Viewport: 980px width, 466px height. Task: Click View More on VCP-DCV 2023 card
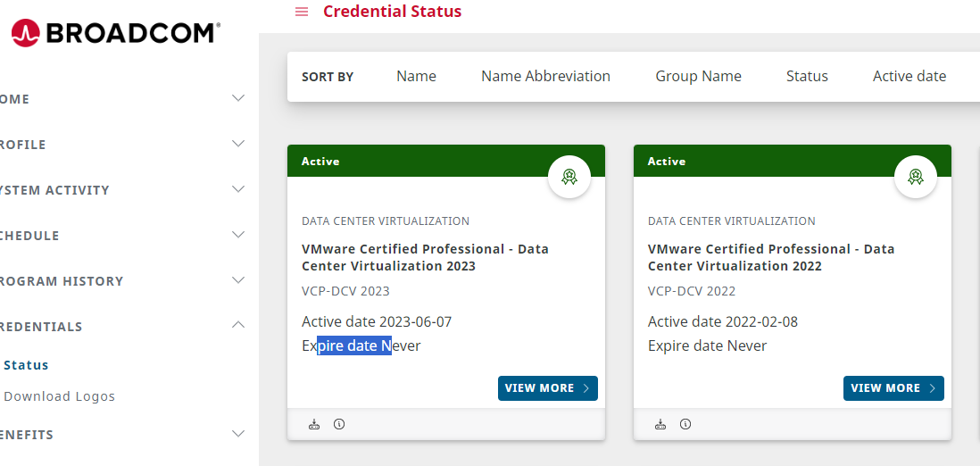tap(547, 388)
